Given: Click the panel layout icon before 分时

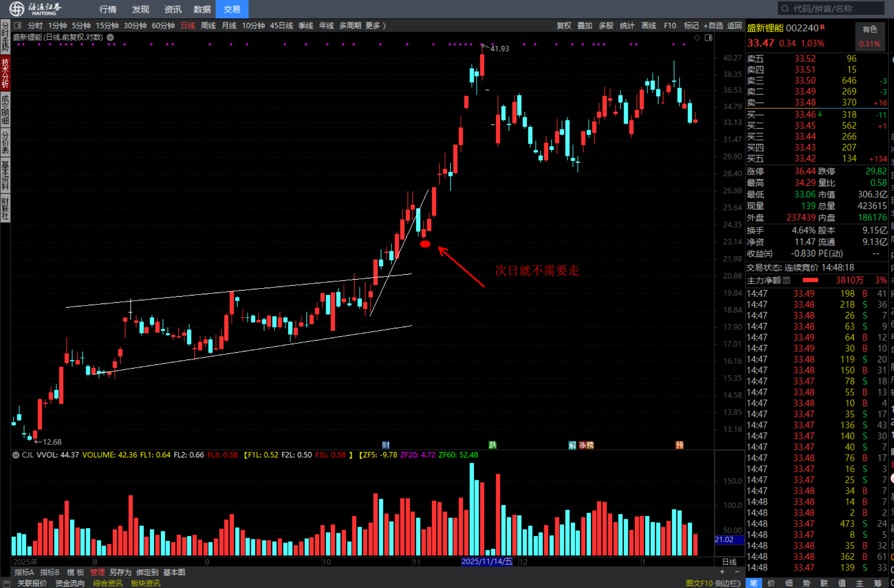Looking at the screenshot, I should coord(17,26).
